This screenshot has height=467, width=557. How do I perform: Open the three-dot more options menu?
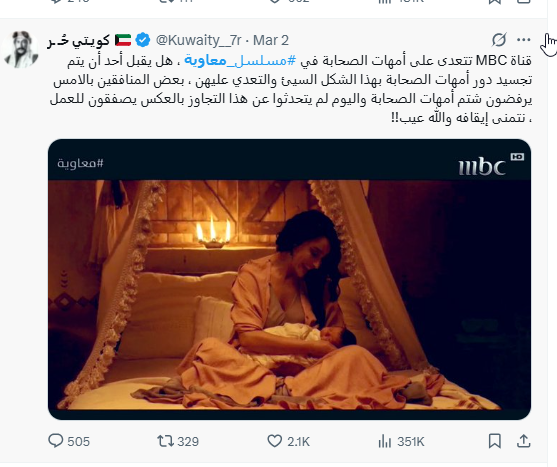524,40
